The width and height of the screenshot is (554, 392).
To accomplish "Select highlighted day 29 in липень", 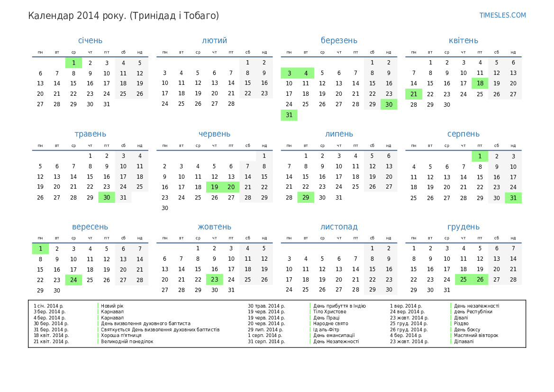I will 306,197.
